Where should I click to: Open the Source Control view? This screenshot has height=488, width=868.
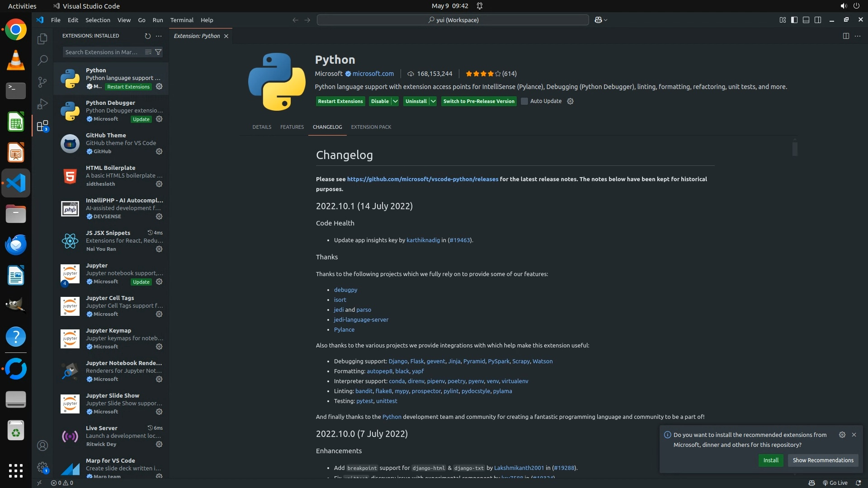pos(42,82)
